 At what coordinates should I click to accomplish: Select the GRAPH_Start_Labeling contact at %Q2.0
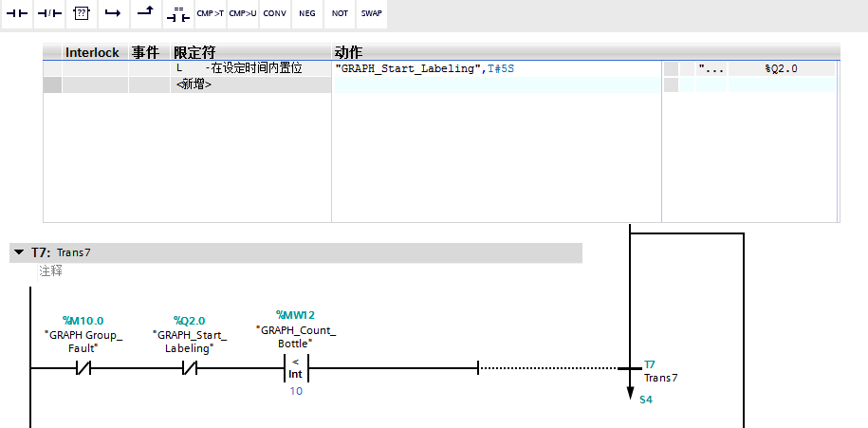189,367
